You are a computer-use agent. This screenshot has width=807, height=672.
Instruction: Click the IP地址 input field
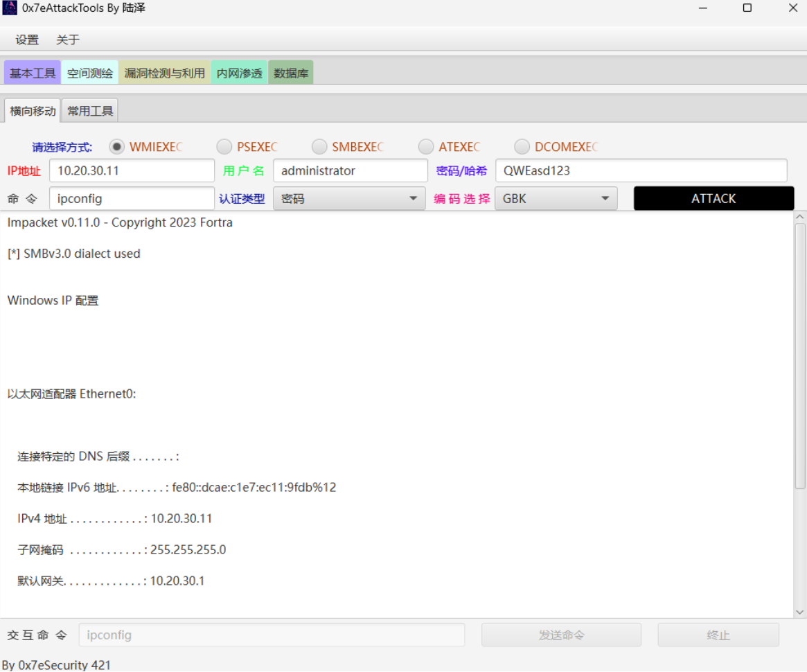pos(132,171)
